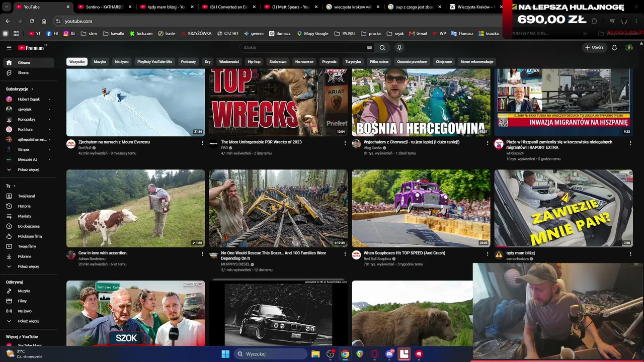Image resolution: width=644 pixels, height=362 pixels.
Task: Open Twoje filmy in sidebar
Action: [x=28, y=246]
